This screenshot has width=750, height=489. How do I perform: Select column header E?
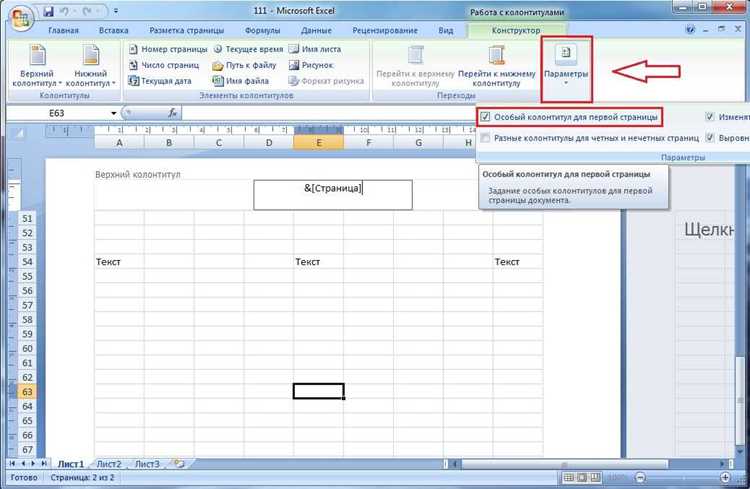point(319,143)
